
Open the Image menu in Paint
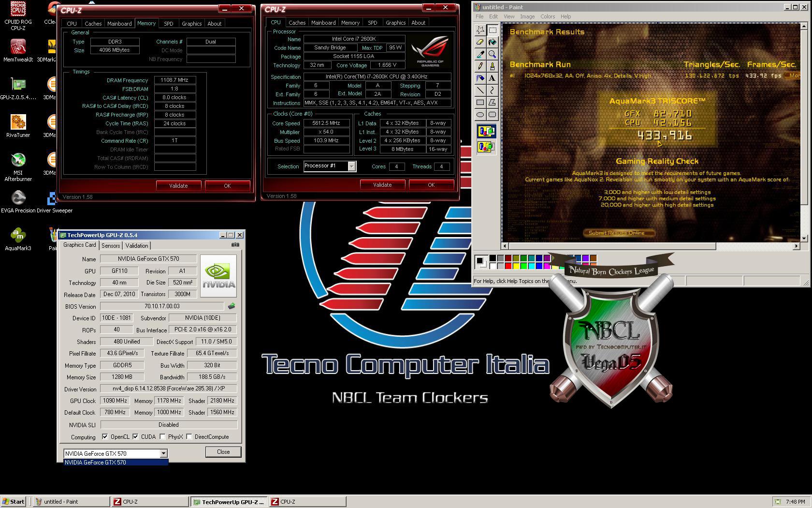click(x=527, y=16)
